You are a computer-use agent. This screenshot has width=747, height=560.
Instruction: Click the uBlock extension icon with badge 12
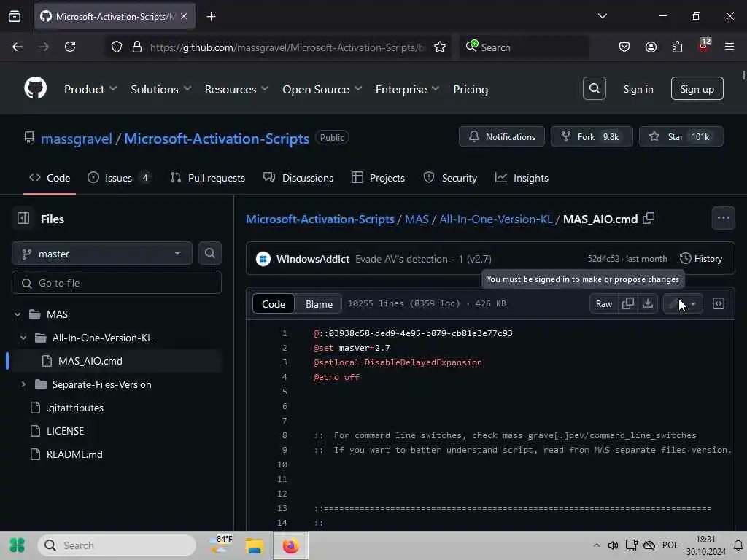[704, 46]
